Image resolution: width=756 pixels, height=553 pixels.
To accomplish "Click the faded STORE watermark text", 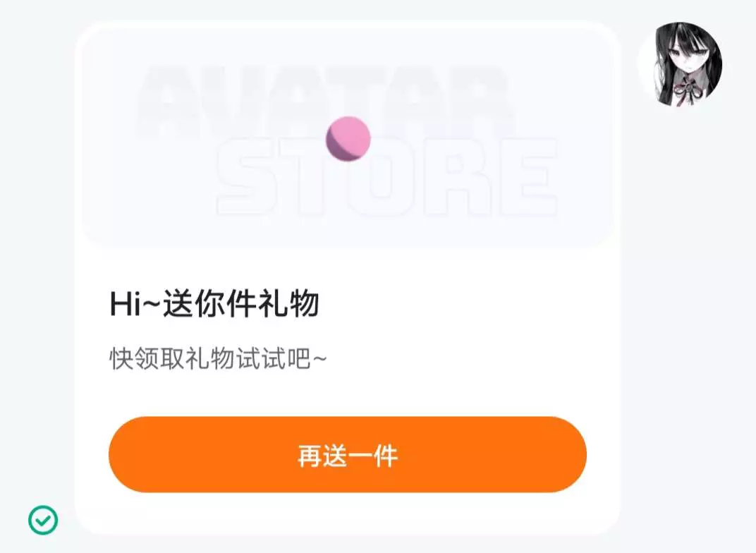I will click(x=387, y=177).
